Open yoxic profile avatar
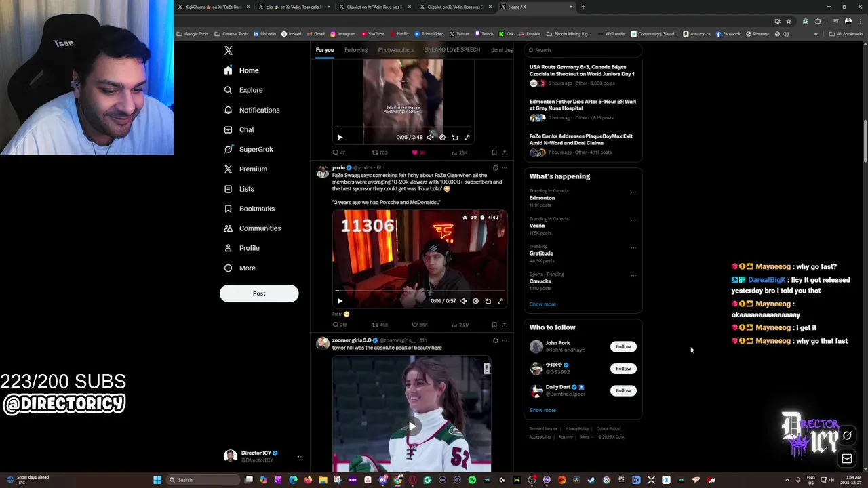The image size is (868, 488). point(323,171)
